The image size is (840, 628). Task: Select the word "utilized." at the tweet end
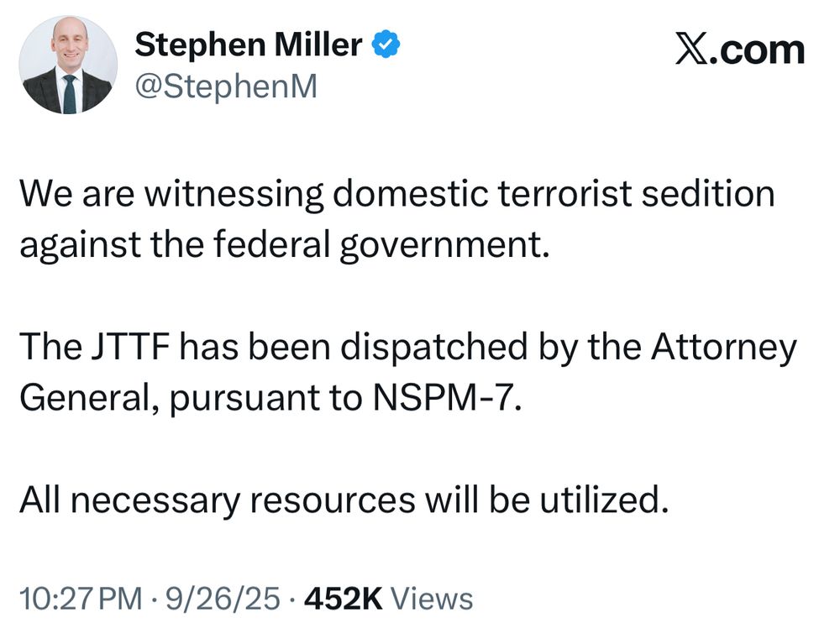tap(604, 500)
